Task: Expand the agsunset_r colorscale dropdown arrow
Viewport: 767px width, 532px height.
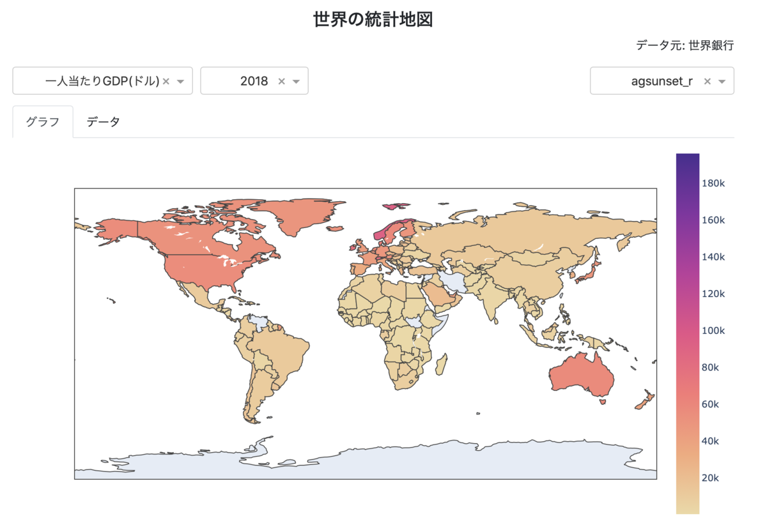Action: click(x=722, y=82)
